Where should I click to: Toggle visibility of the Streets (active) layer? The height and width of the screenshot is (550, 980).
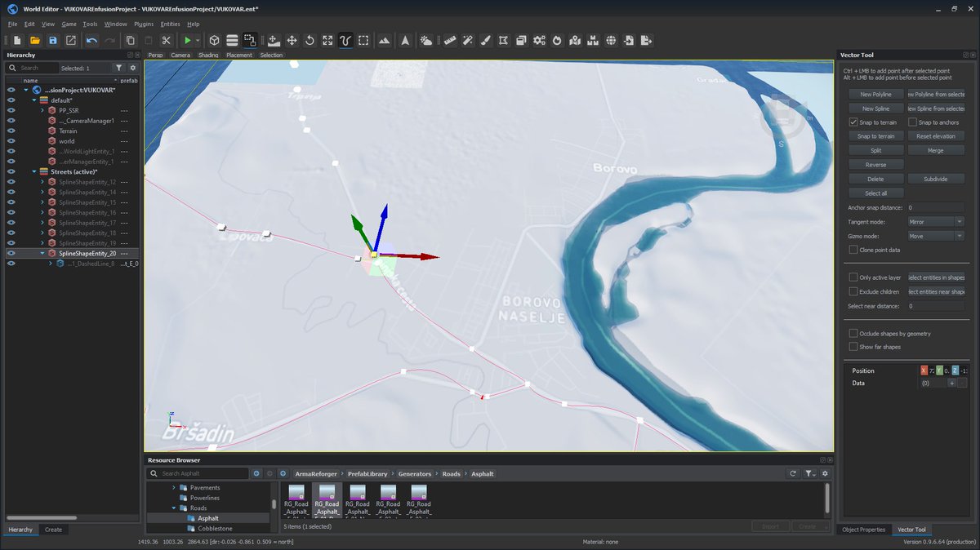coord(11,171)
